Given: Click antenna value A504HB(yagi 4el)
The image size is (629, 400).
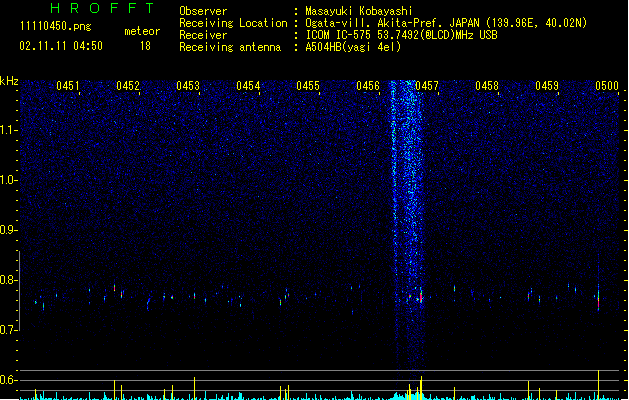Looking at the screenshot, I should 353,47.
